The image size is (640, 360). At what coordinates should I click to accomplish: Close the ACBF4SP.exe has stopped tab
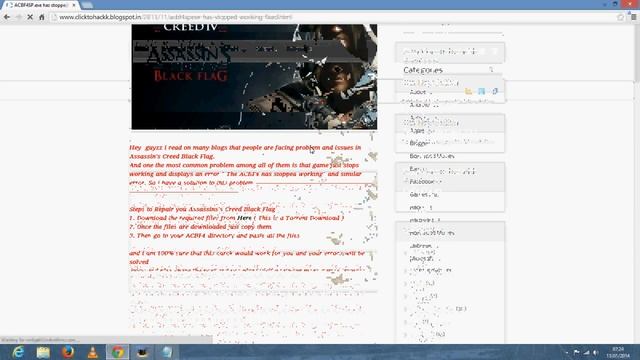(x=74, y=5)
